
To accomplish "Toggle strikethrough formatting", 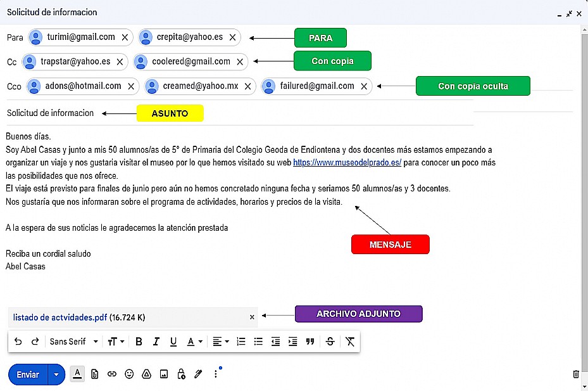I will coord(330,342).
